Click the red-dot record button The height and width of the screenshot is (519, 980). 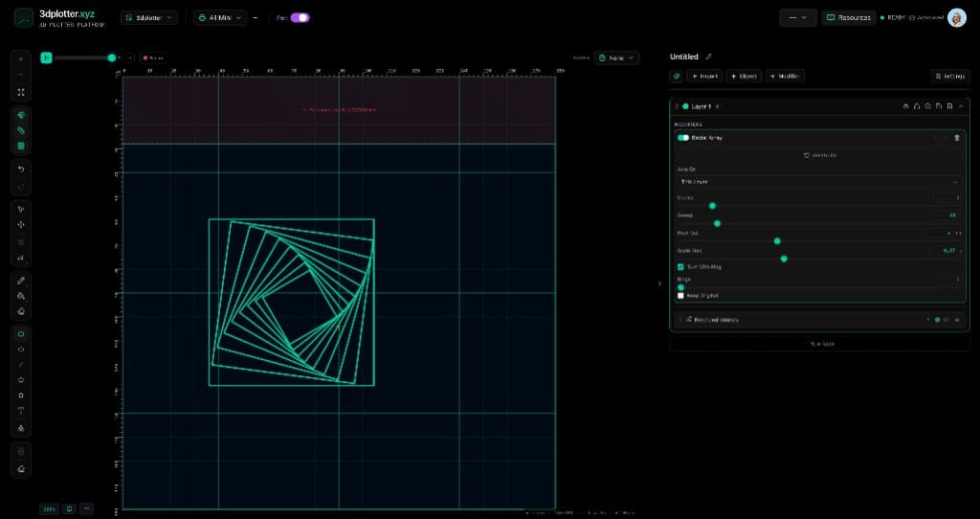click(x=153, y=57)
